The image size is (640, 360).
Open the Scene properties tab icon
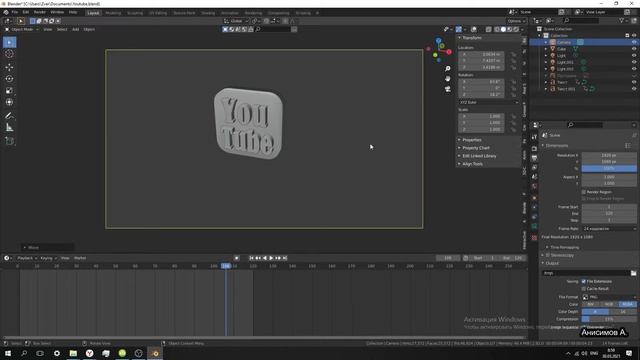coord(534,177)
